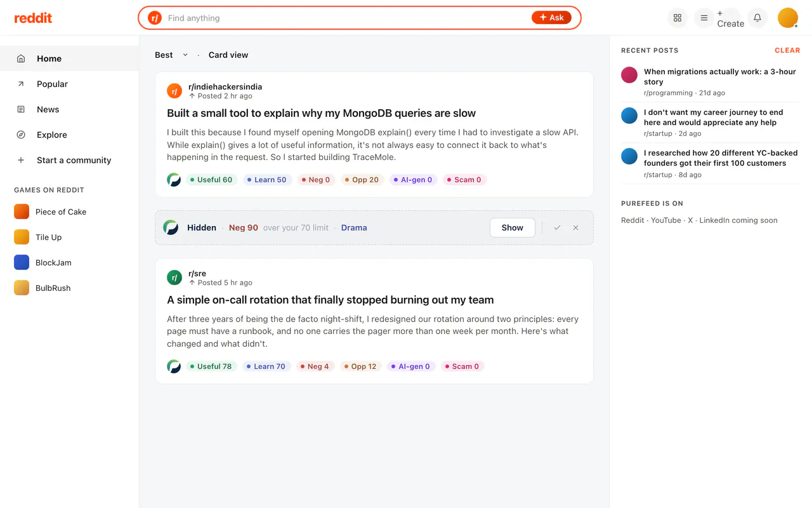Click the PureFeed logo on the MongoDB post
Viewport: 812px width, 508px height.
pos(174,180)
